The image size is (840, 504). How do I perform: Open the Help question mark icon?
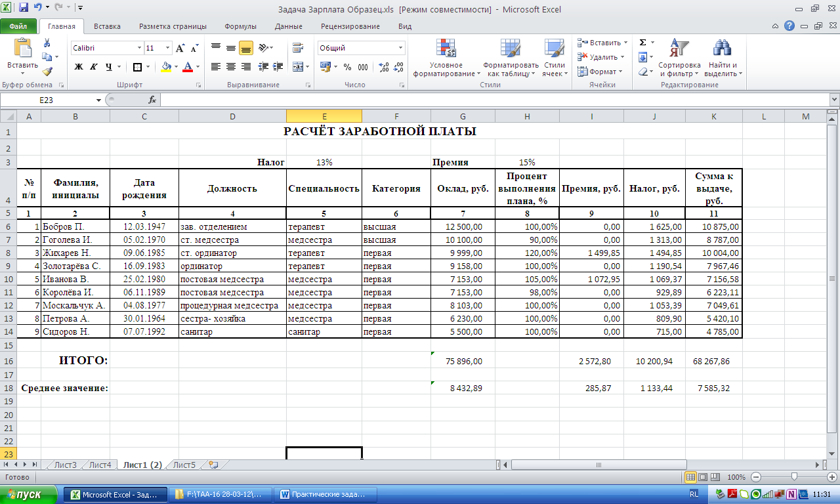pyautogui.click(x=789, y=26)
